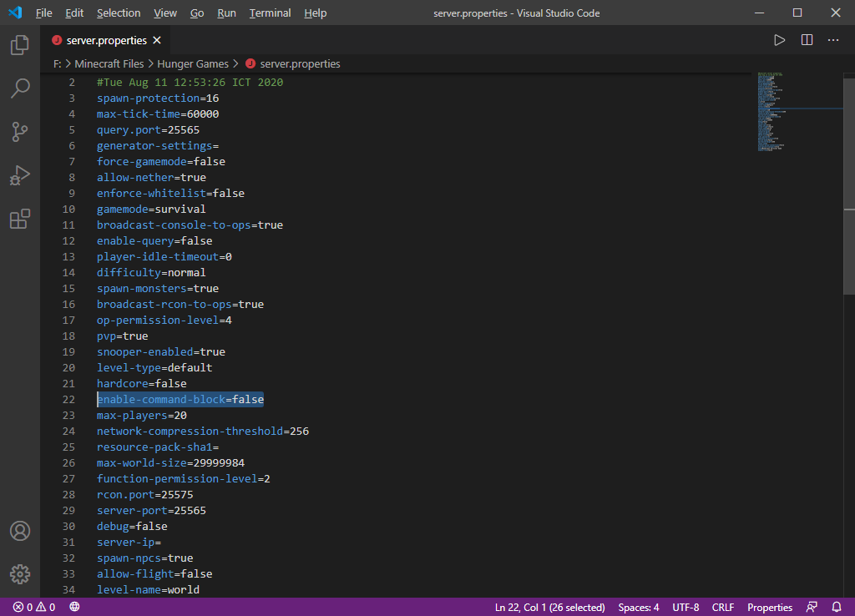Image resolution: width=855 pixels, height=616 pixels.
Task: Close the server.properties tab
Action: click(157, 40)
